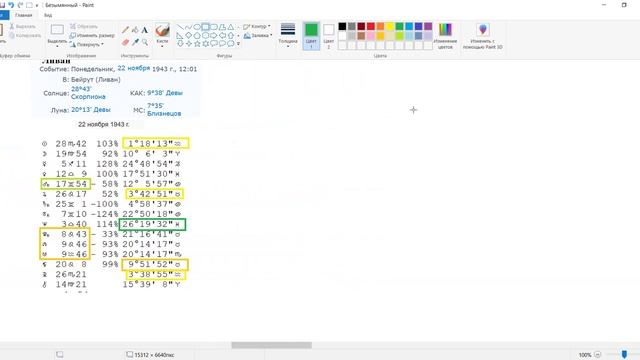Screen dimensions: 640x360
Task: Click the Redo arrow in title bar
Action: (x=20, y=5)
